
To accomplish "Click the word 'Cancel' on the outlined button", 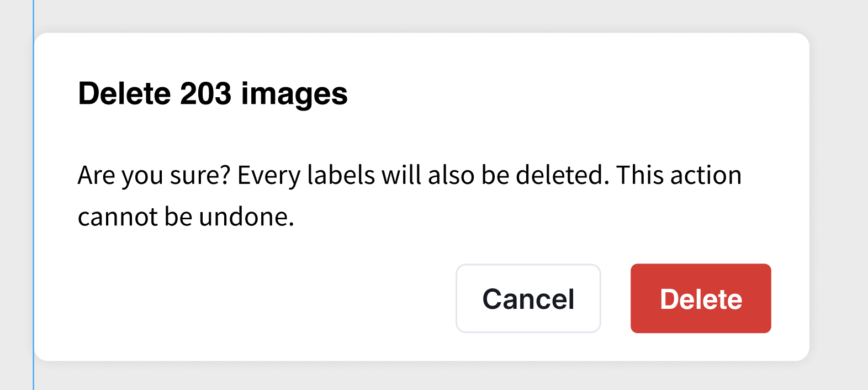I will point(528,298).
